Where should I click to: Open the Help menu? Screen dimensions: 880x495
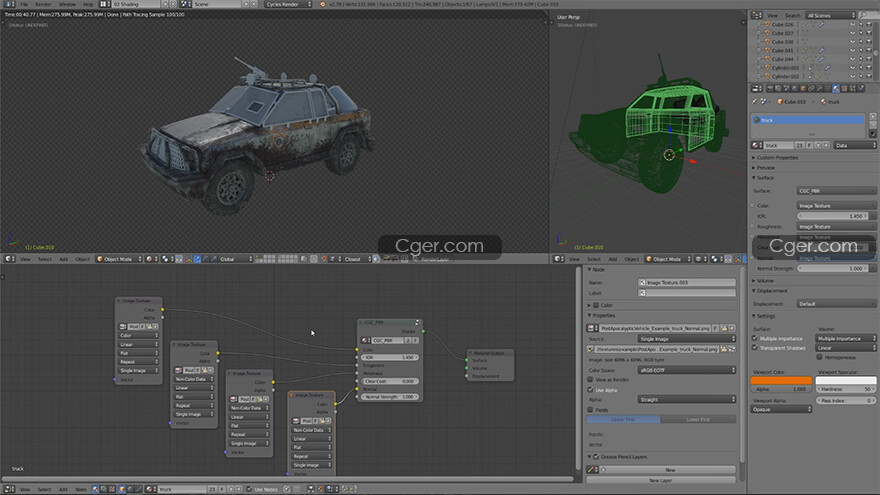pos(88,4)
